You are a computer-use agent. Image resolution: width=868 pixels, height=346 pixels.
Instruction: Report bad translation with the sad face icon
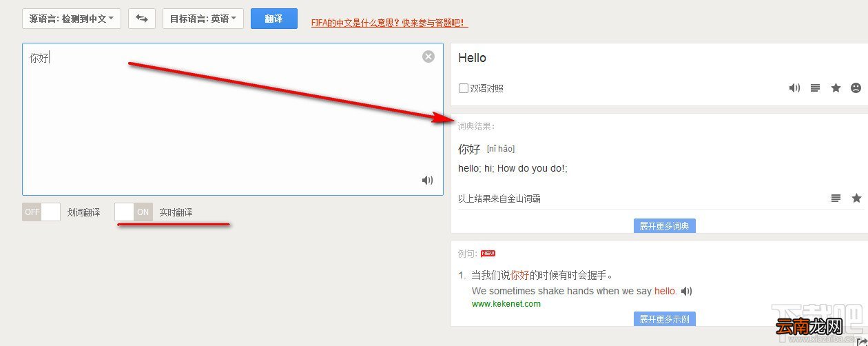tap(856, 88)
